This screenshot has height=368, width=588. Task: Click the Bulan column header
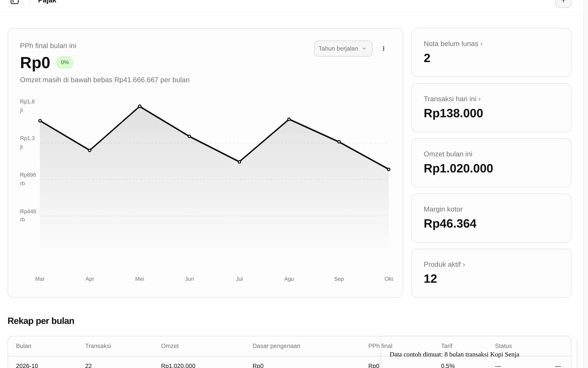(x=24, y=346)
